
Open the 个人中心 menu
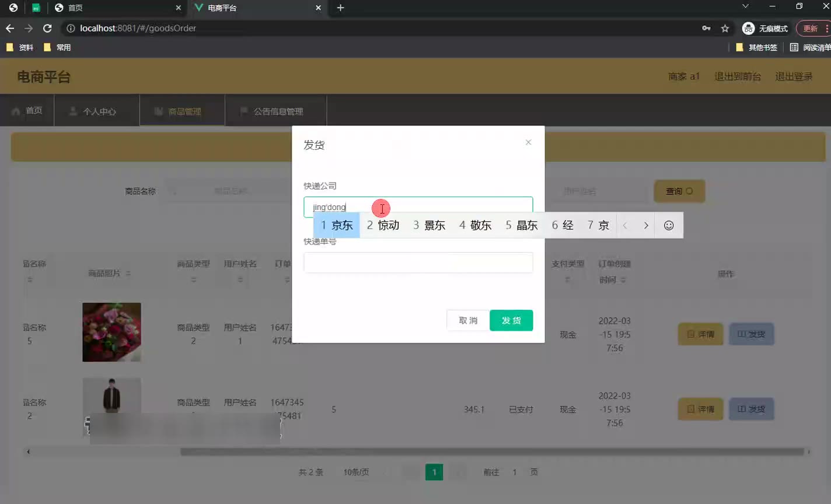pyautogui.click(x=96, y=111)
